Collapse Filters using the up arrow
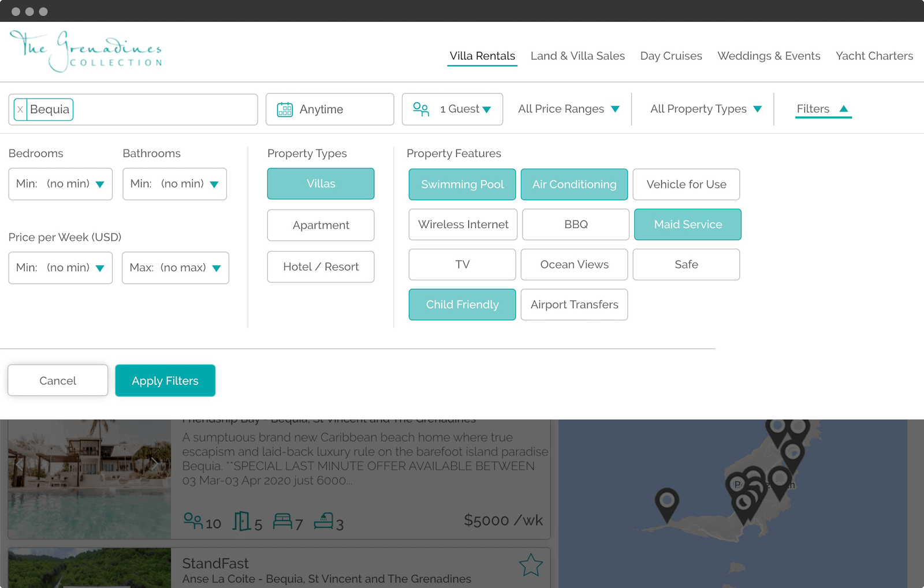 (844, 108)
